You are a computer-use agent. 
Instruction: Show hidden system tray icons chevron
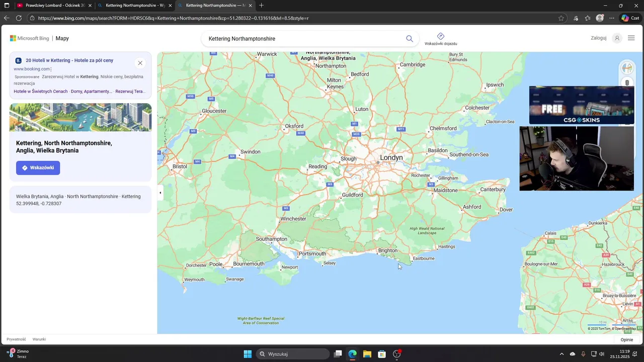[562, 354]
